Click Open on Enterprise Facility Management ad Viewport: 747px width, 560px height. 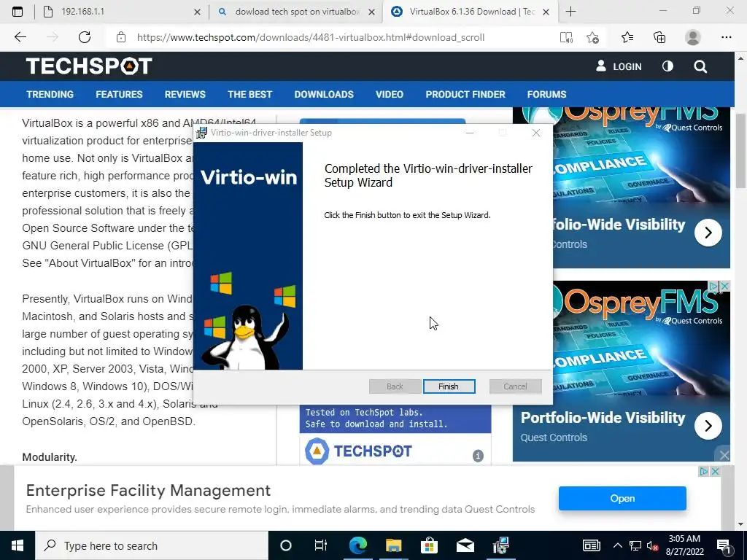(622, 498)
